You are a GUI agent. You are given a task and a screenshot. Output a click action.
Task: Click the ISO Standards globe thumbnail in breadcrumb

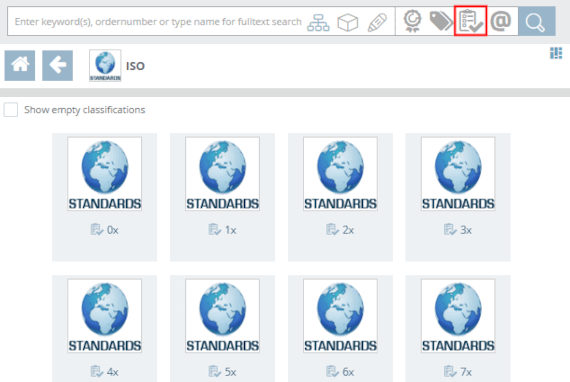pyautogui.click(x=105, y=65)
